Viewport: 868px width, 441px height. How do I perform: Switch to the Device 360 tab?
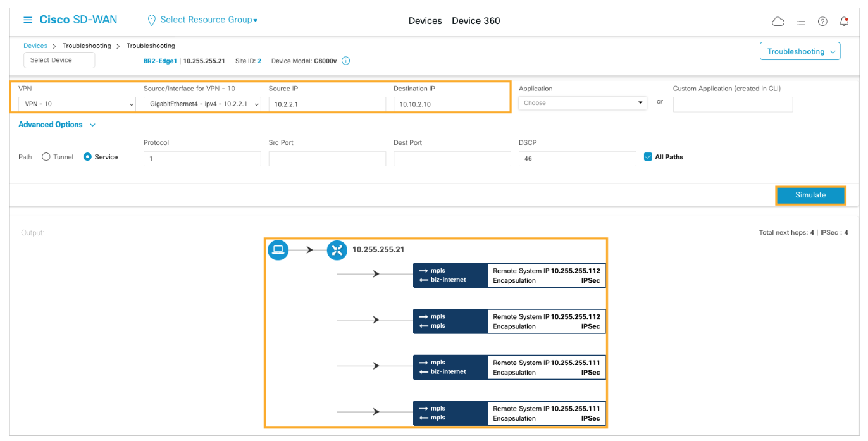476,21
